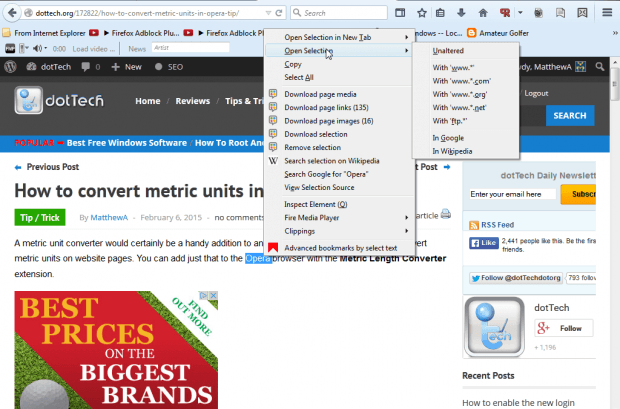Click the Firefox search box
620x409 pixels.
339,13
